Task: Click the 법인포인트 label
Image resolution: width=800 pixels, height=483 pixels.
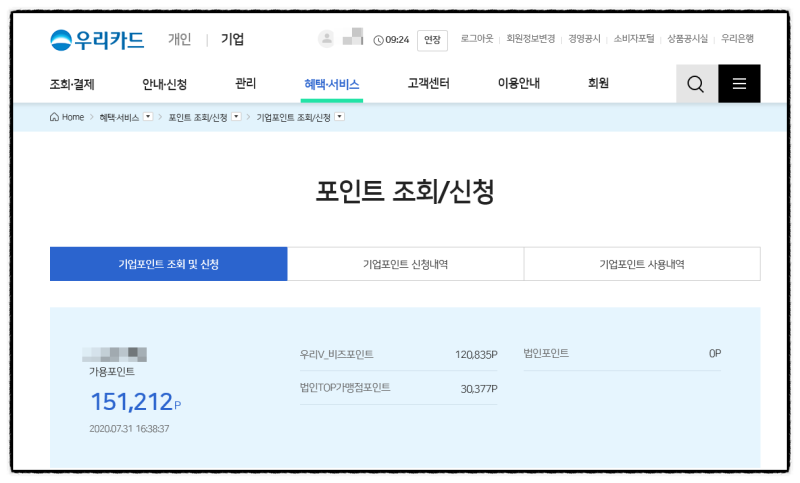Action: coord(546,353)
